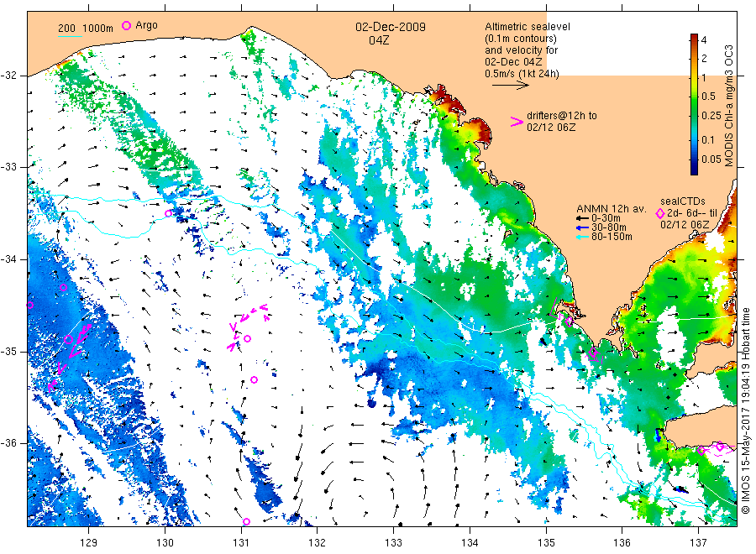Click the latitude axis label '-32'
The width and height of the screenshot is (756, 554).
[9, 76]
